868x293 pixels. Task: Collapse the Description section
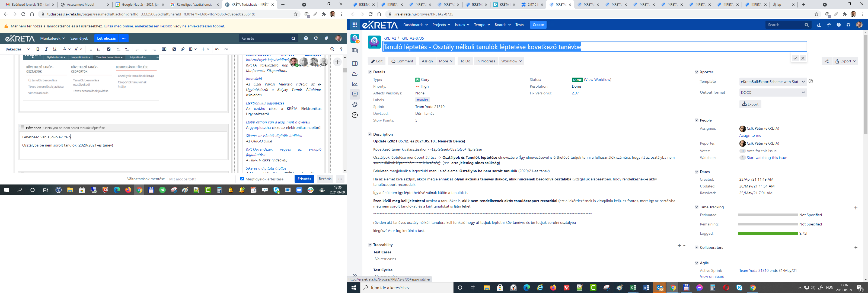pyautogui.click(x=370, y=134)
